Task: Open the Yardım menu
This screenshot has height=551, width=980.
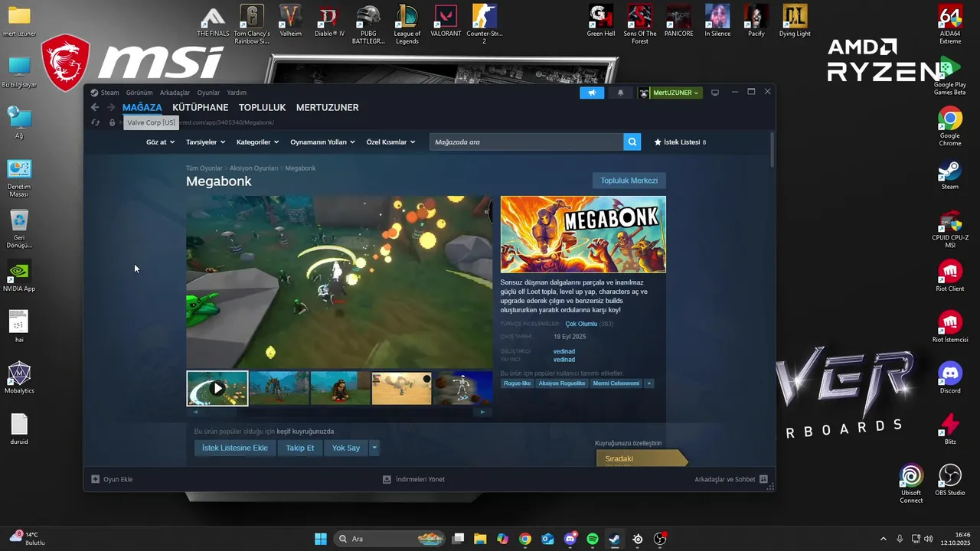Action: pyautogui.click(x=237, y=93)
